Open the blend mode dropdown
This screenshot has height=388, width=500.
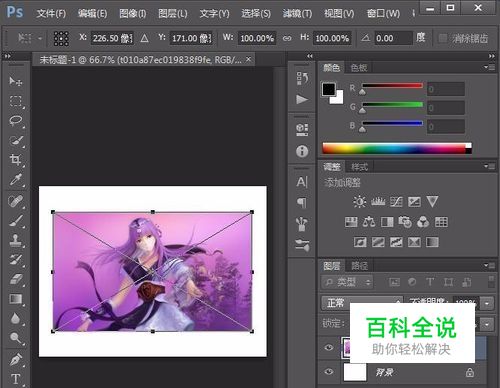[362, 303]
